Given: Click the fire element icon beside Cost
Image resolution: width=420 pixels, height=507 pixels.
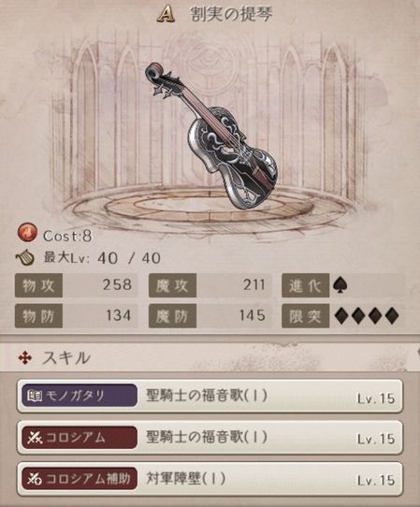Looking at the screenshot, I should (x=27, y=233).
